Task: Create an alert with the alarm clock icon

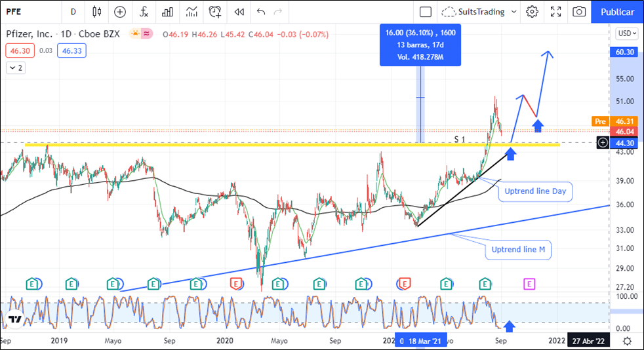Action: point(215,11)
